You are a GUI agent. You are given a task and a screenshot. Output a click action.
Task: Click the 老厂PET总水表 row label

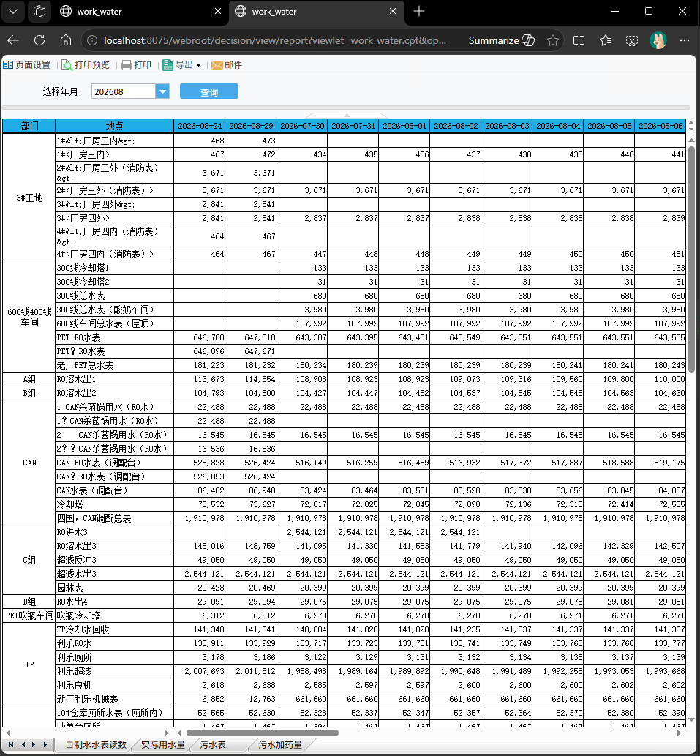click(114, 365)
